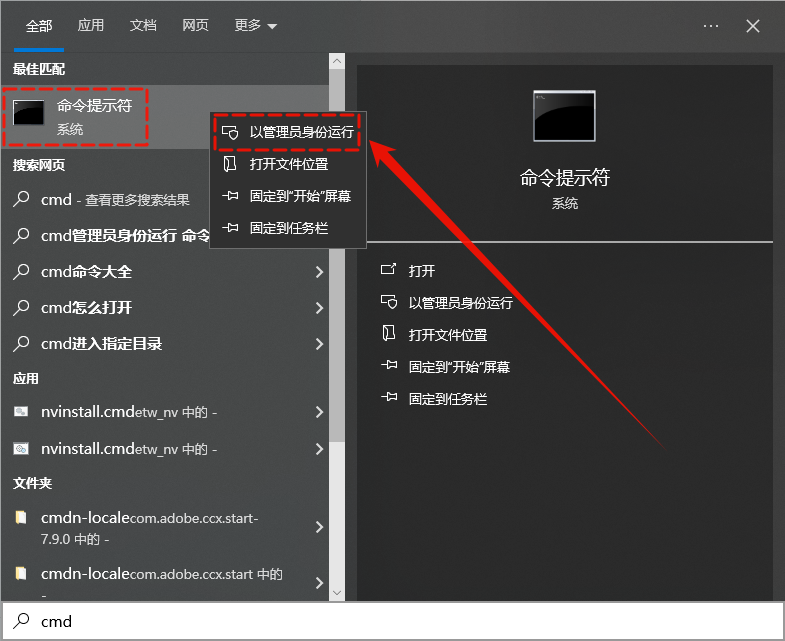This screenshot has height=641, width=785.
Task: Click folder icon of the last cmdn-locale result
Action: coord(21,572)
